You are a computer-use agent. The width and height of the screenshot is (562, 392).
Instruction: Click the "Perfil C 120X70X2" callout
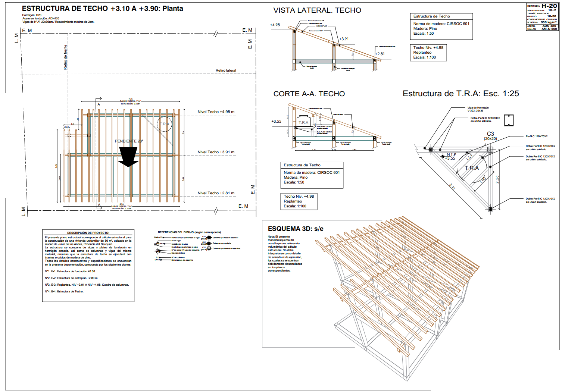(537, 137)
